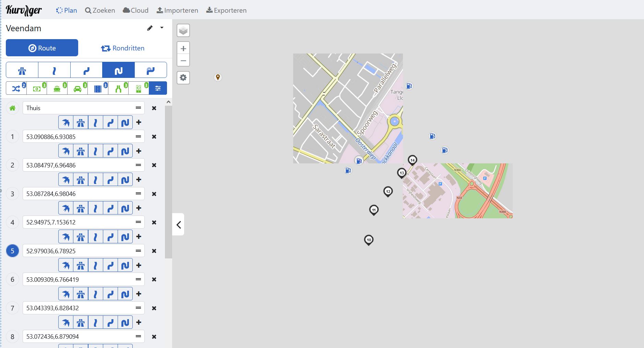Open the advanced routing options sliders button
The width and height of the screenshot is (644, 348).
pyautogui.click(x=158, y=88)
